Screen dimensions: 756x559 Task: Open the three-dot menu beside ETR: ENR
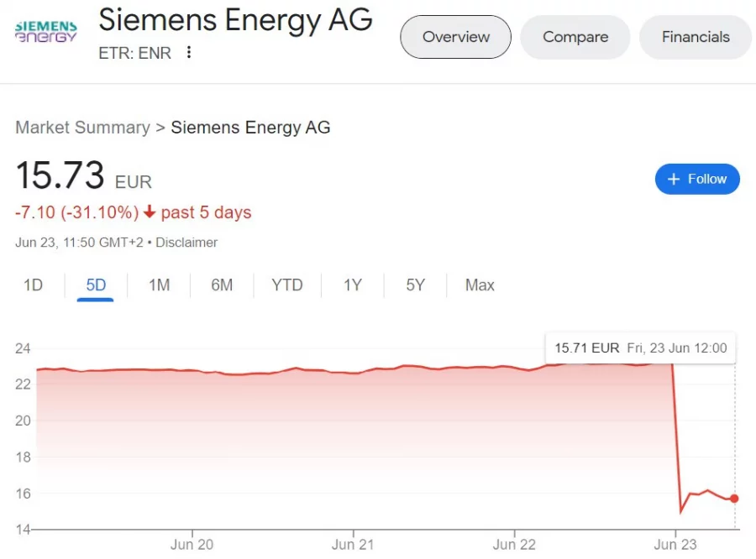(x=189, y=52)
